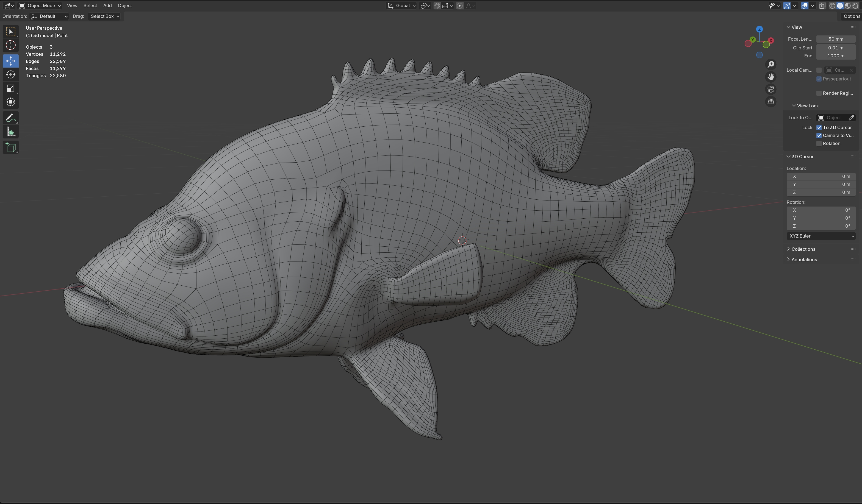Open the Select menu
This screenshot has height=504, width=862.
90,5
